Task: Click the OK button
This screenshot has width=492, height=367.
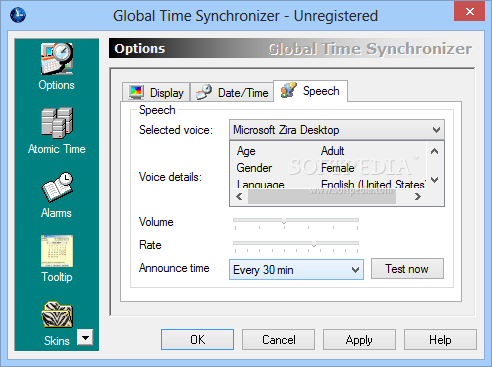Action: pyautogui.click(x=197, y=339)
